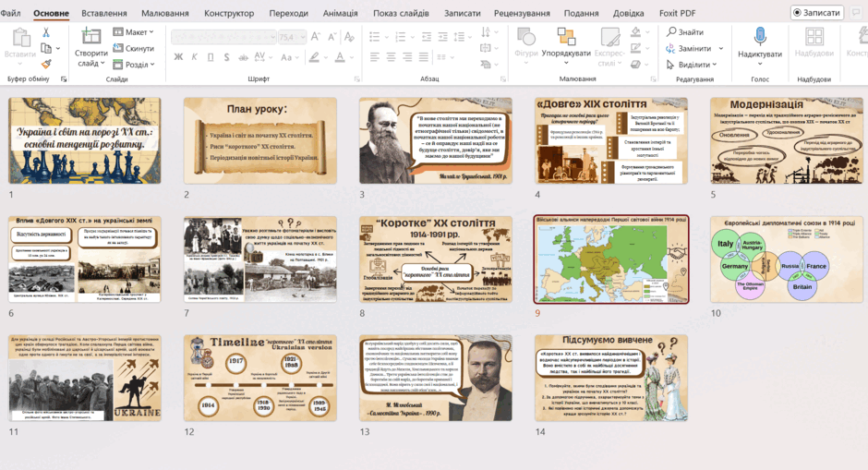Select slide 12 Timeline thumbnail

point(260,378)
